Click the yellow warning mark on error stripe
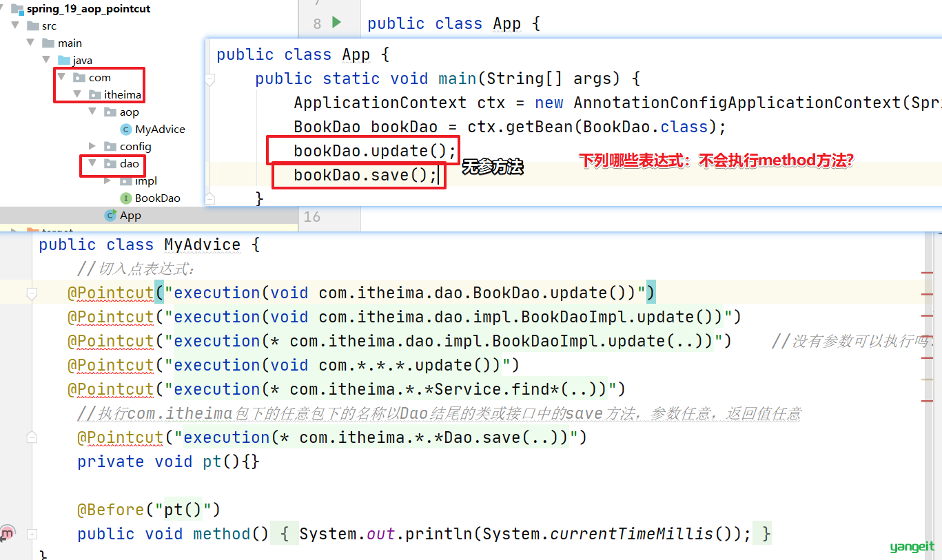This screenshot has width=942, height=560. pyautogui.click(x=927, y=379)
